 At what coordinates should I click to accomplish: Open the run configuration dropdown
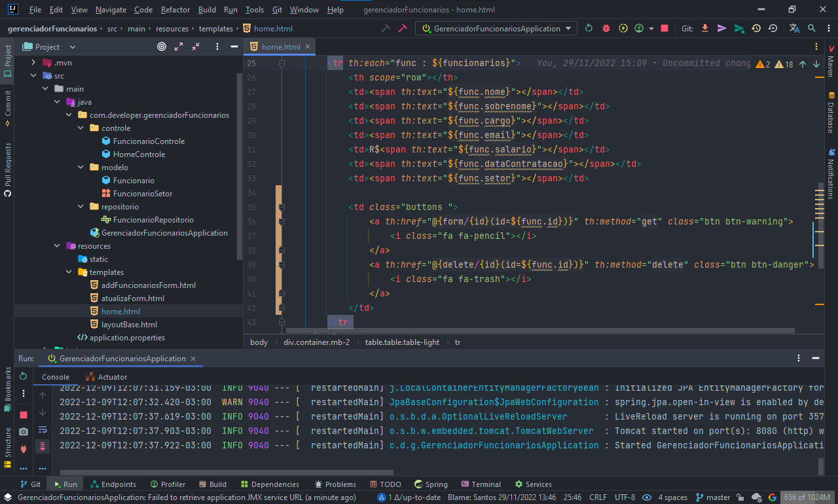[496, 28]
